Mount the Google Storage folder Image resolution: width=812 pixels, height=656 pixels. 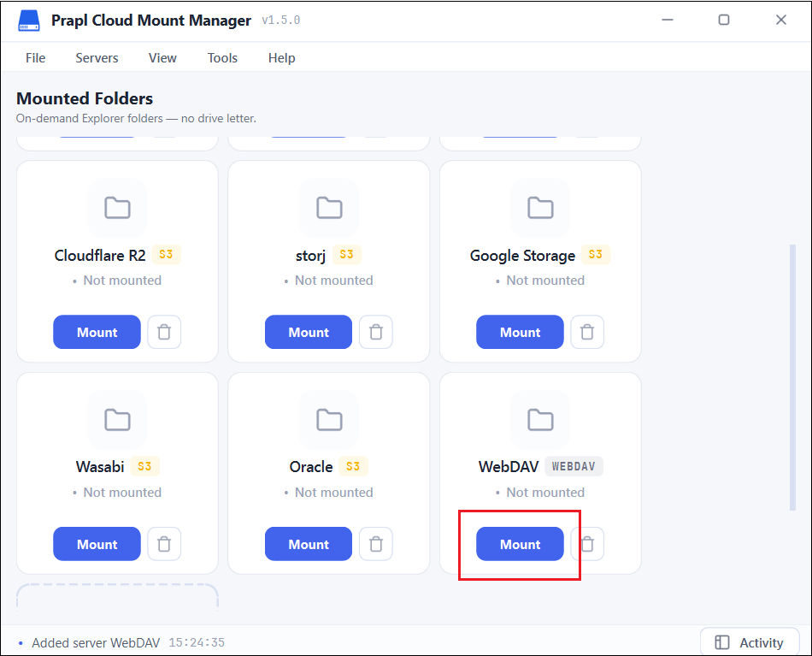520,332
